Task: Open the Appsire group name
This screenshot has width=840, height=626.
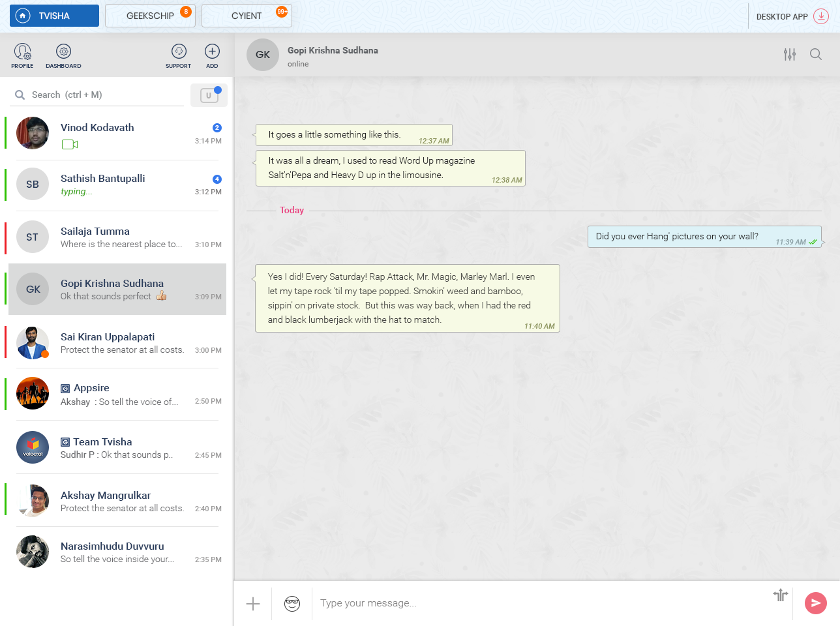Action: 91,388
